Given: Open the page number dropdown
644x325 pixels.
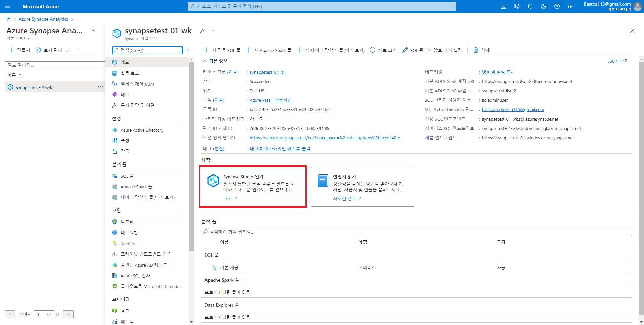Looking at the screenshot, I should [44, 314].
